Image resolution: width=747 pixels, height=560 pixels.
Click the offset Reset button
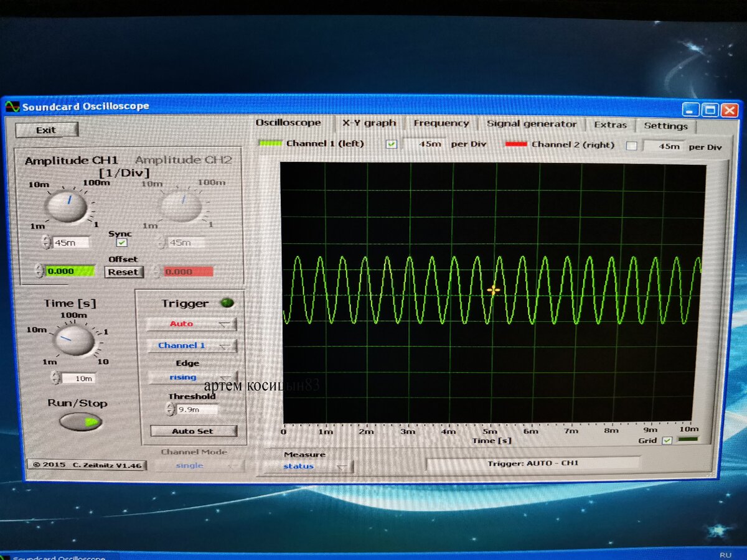pyautogui.click(x=123, y=272)
